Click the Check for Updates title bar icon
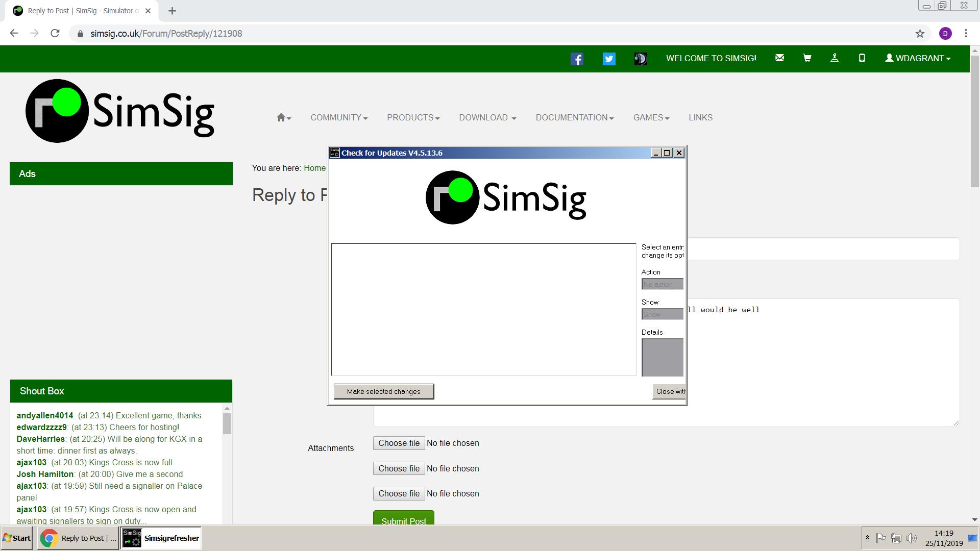 [335, 153]
